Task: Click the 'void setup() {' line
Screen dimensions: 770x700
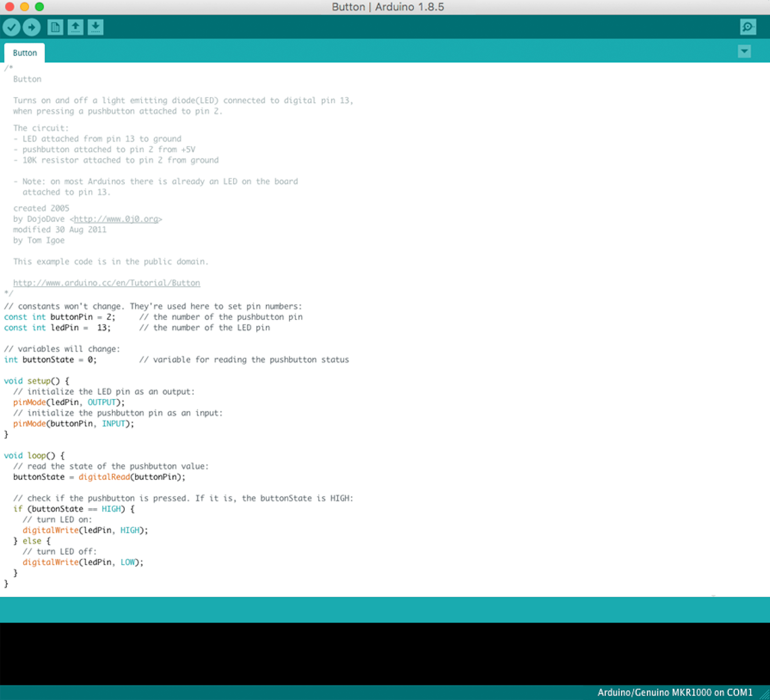Action: (x=37, y=381)
